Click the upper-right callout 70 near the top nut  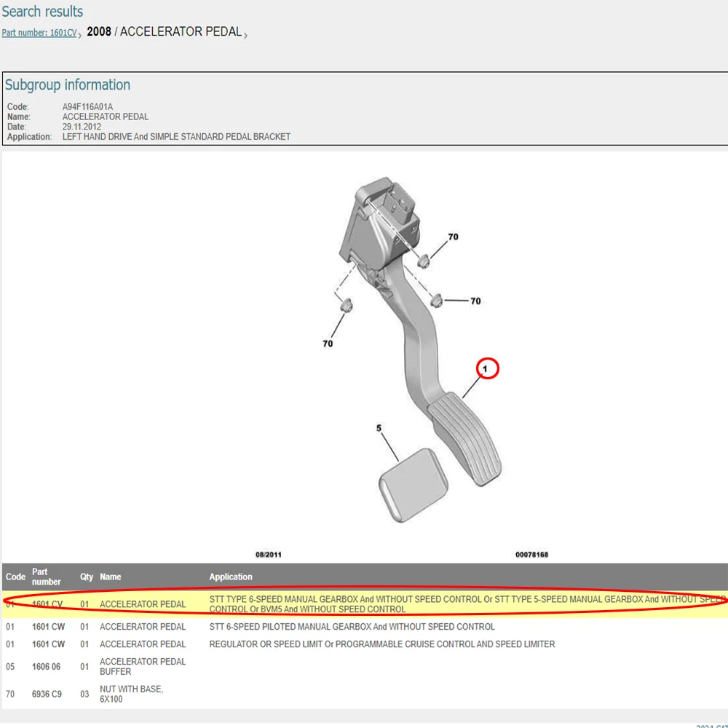click(x=453, y=237)
